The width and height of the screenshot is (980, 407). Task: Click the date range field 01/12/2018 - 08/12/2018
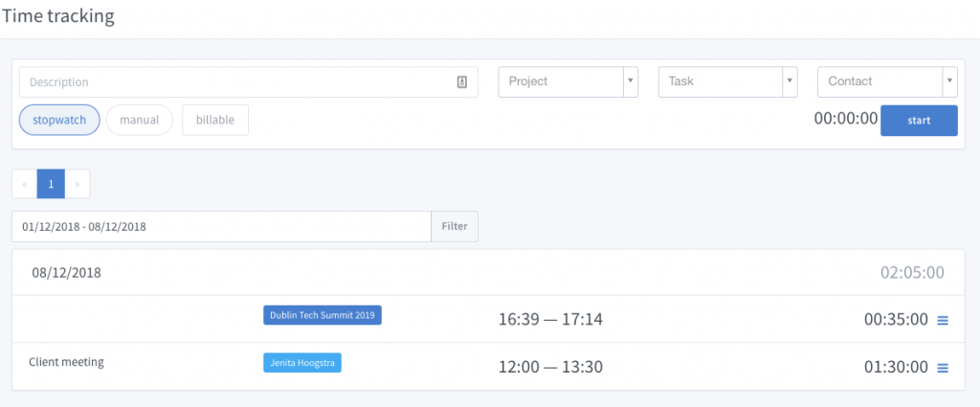click(x=221, y=226)
